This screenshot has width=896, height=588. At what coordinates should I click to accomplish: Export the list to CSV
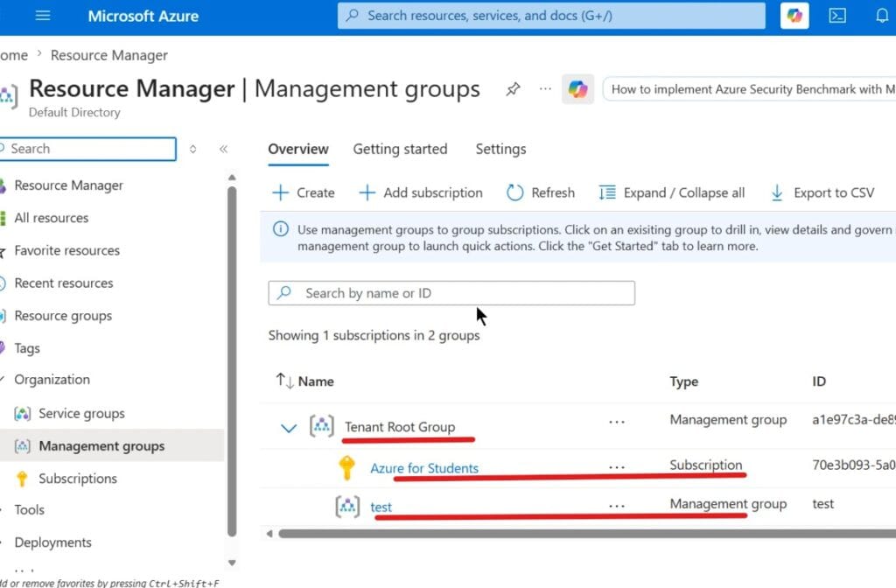pyautogui.click(x=822, y=193)
